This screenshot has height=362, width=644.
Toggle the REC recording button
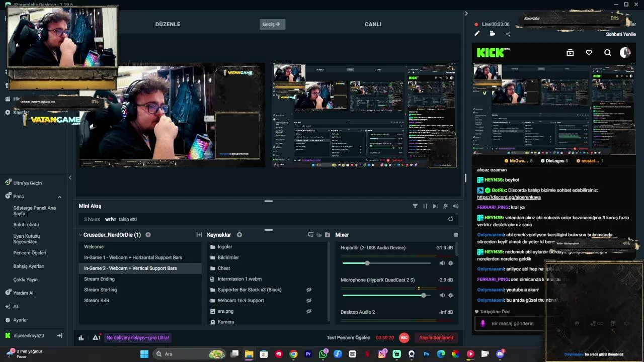tap(404, 338)
